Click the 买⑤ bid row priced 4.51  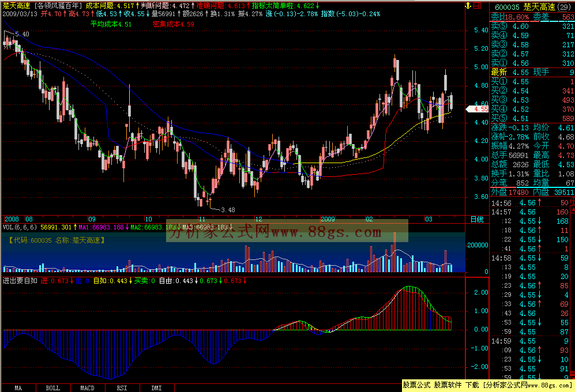coord(532,118)
